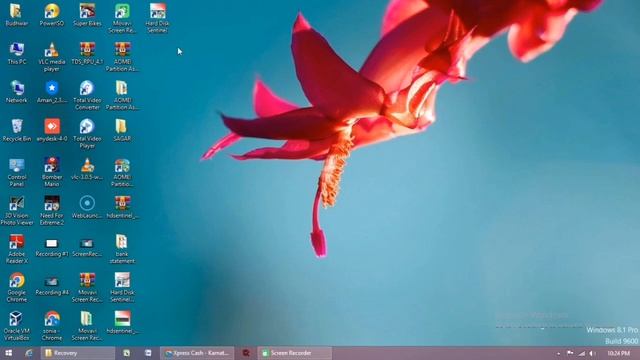Open Start menu on taskbar
640x360 pixels.
pos(8,353)
